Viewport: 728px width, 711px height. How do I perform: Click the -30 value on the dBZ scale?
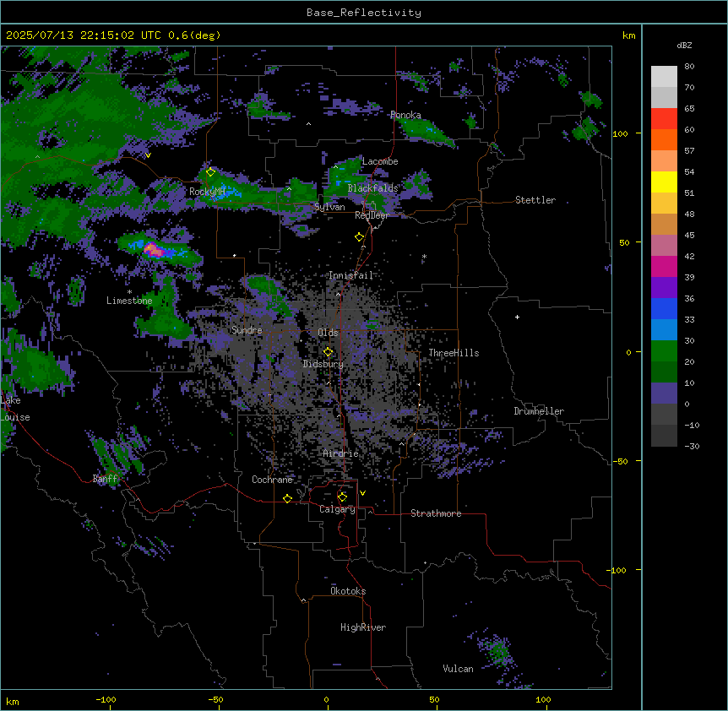[692, 446]
